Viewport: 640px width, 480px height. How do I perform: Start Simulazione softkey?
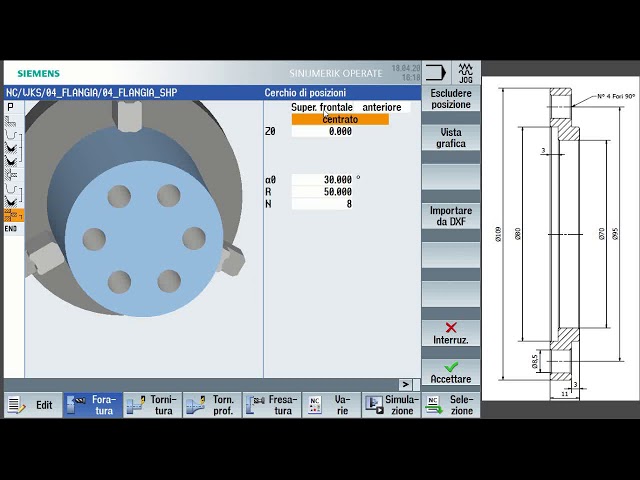pos(391,405)
